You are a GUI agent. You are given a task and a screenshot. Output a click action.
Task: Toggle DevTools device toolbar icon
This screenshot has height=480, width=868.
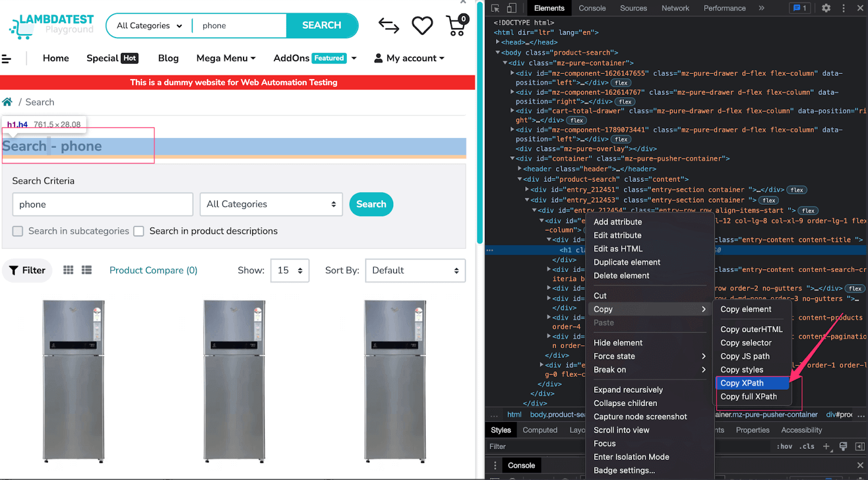(512, 8)
